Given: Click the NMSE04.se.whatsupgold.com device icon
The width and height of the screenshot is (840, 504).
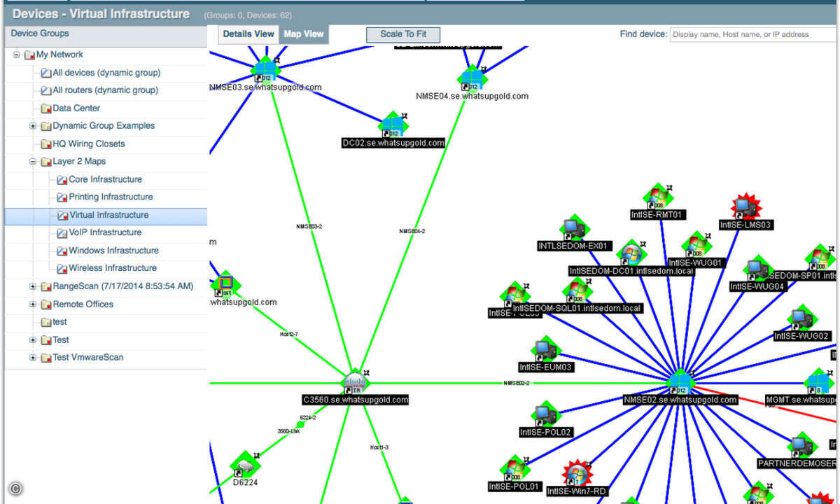Looking at the screenshot, I should pos(472,77).
